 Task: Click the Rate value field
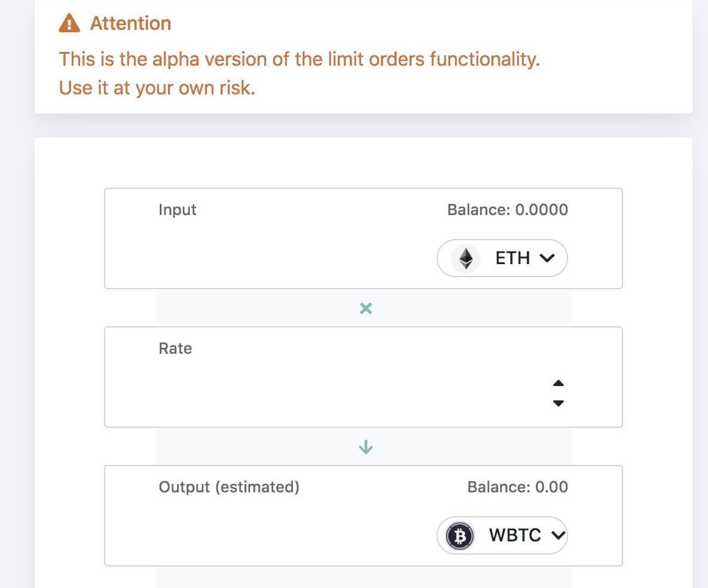[x=335, y=393]
